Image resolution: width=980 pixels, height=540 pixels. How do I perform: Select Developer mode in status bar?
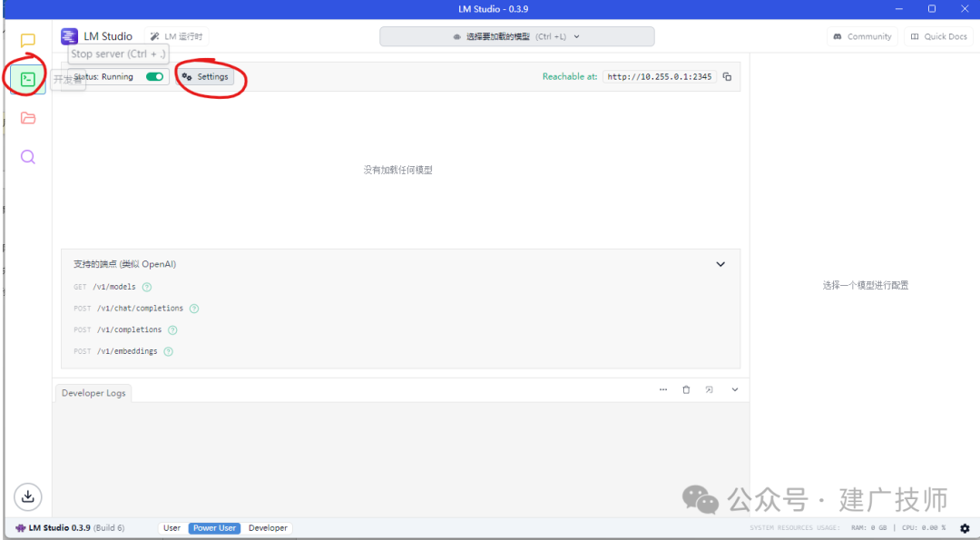coord(268,528)
